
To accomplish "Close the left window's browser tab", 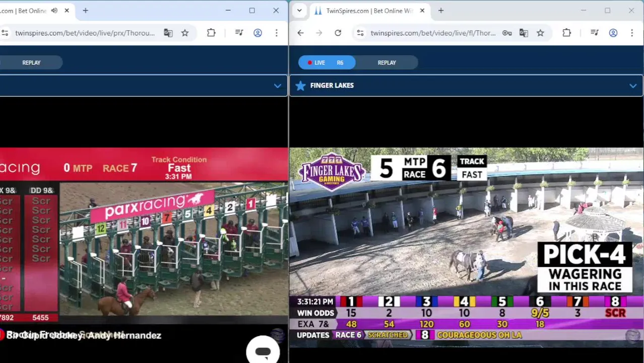I will pyautogui.click(x=67, y=11).
